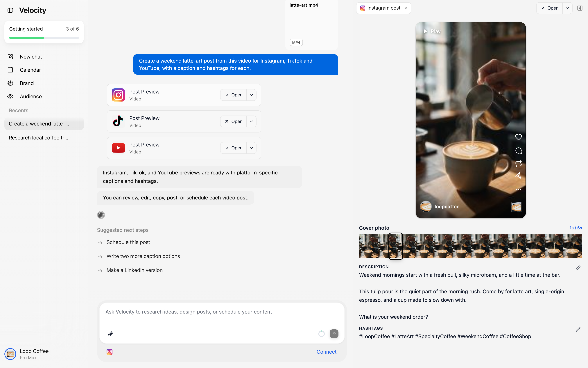Screen dimensions: 588x368
Task: Click the '1s / 6s' cover time indicator
Action: (x=576, y=228)
